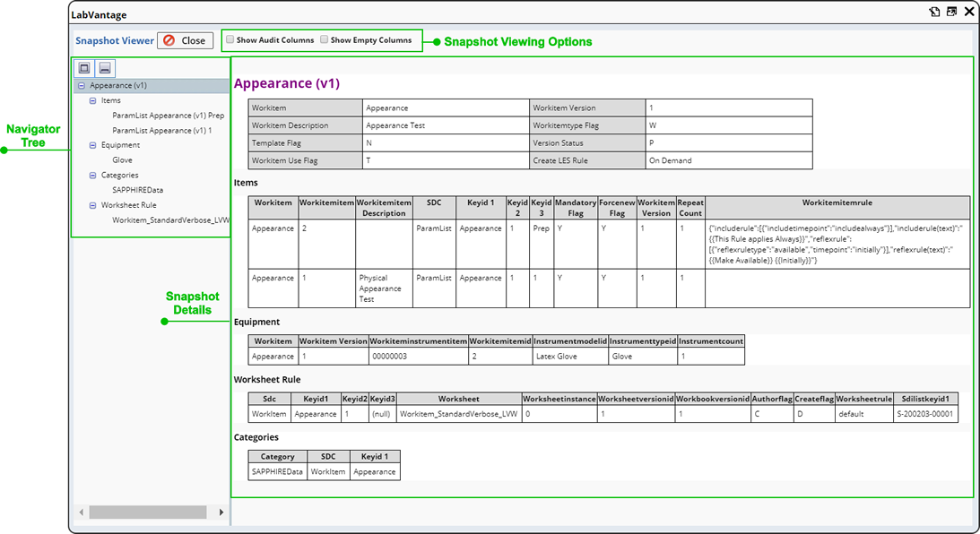Click the Instrumenttypeid column header
The width and height of the screenshot is (980, 534).
point(643,341)
